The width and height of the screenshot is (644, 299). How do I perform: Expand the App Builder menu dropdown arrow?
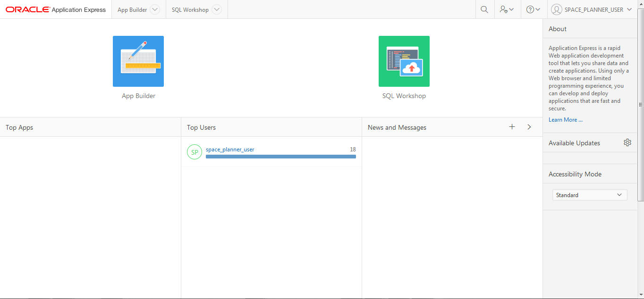coord(155,9)
